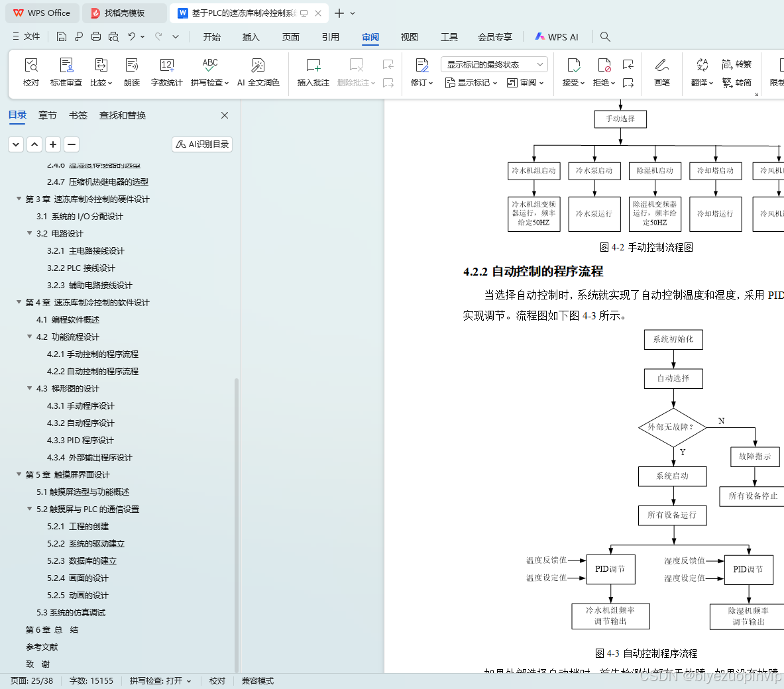Switch to 章节 navigation tab
Image resolution: width=784 pixels, height=689 pixels.
[48, 115]
